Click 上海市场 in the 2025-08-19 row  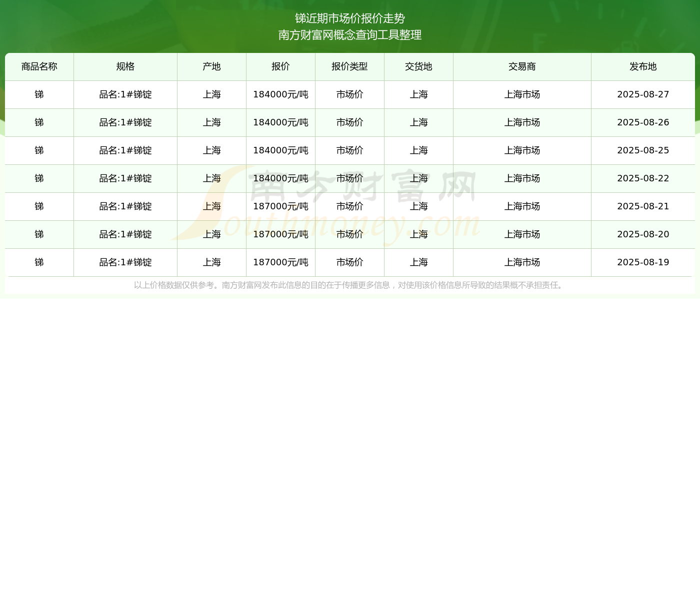click(522, 262)
